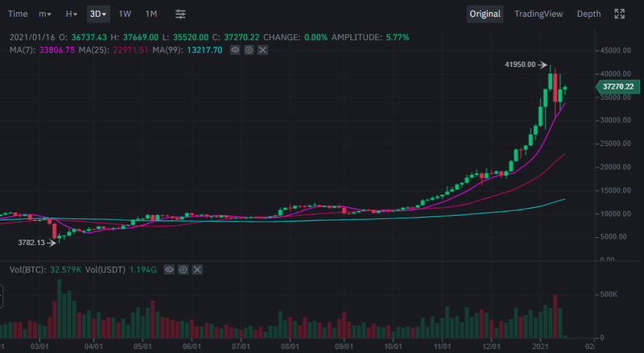Select the 1M interval
Viewport: 644px width, 353px height.
pyautogui.click(x=151, y=14)
